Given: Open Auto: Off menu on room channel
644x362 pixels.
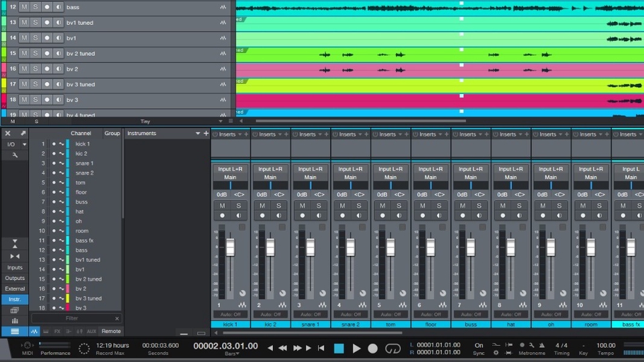Looking at the screenshot, I should coord(591,314).
